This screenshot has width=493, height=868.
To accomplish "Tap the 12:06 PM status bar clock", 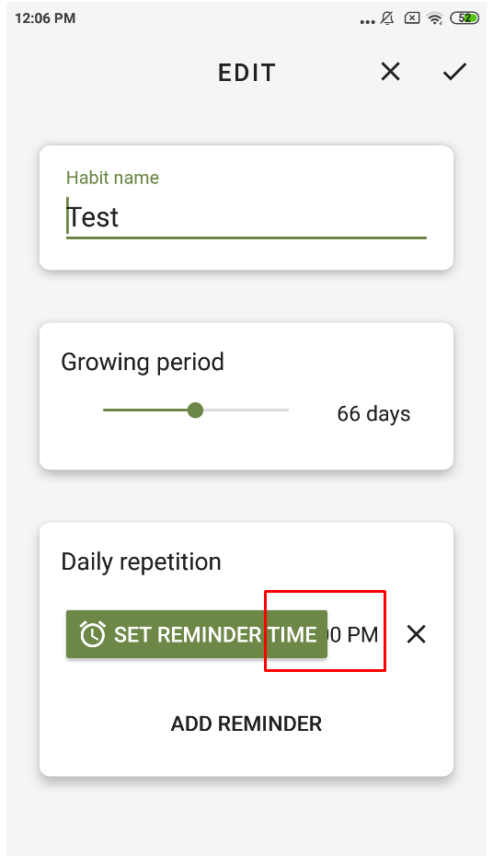I will tap(45, 18).
